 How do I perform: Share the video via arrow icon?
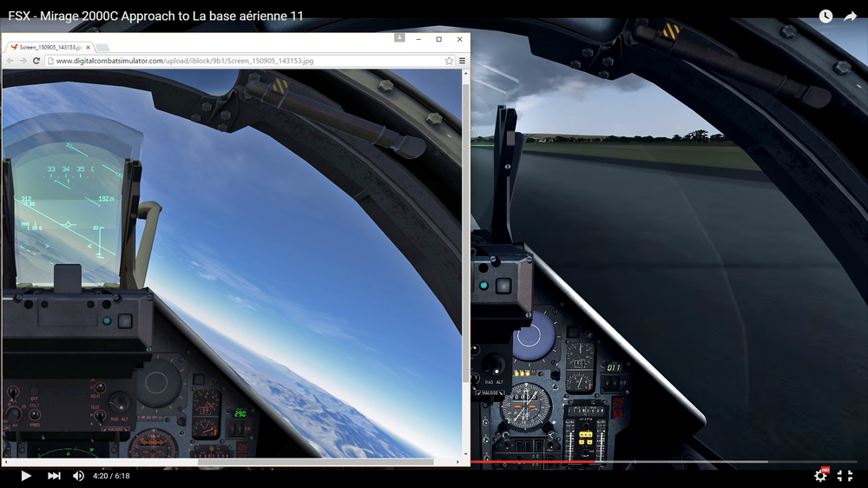click(x=850, y=16)
